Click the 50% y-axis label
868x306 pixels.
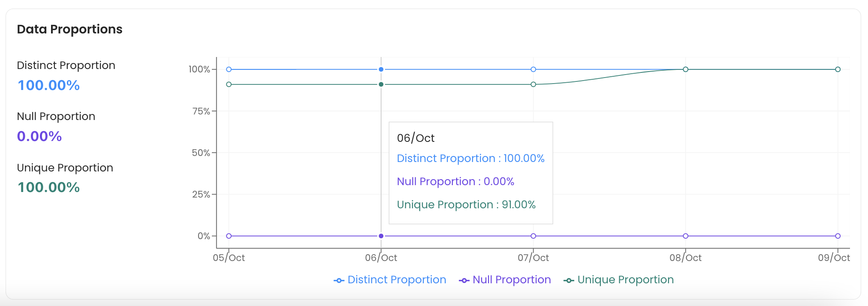pyautogui.click(x=201, y=153)
